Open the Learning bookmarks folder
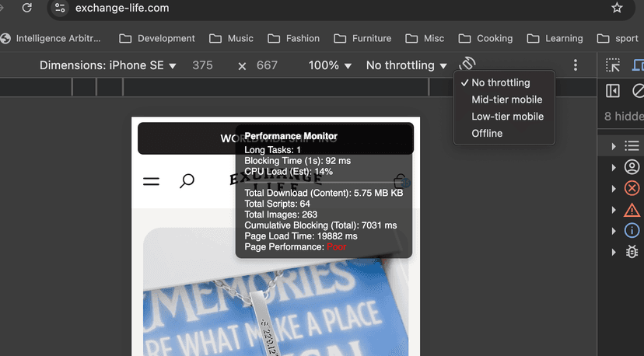The width and height of the screenshot is (644, 356). coord(555,38)
